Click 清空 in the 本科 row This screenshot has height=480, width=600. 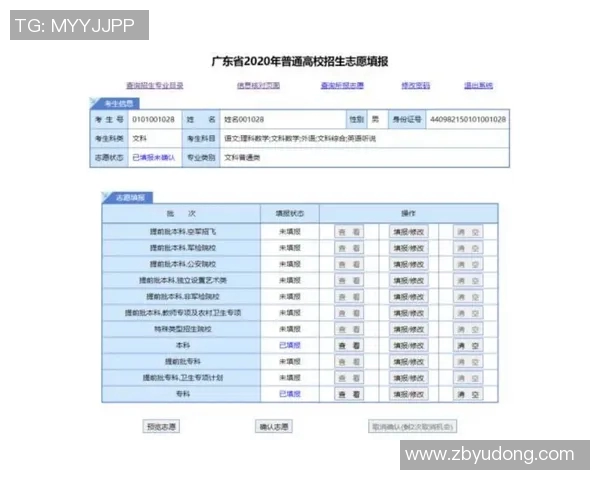point(468,346)
